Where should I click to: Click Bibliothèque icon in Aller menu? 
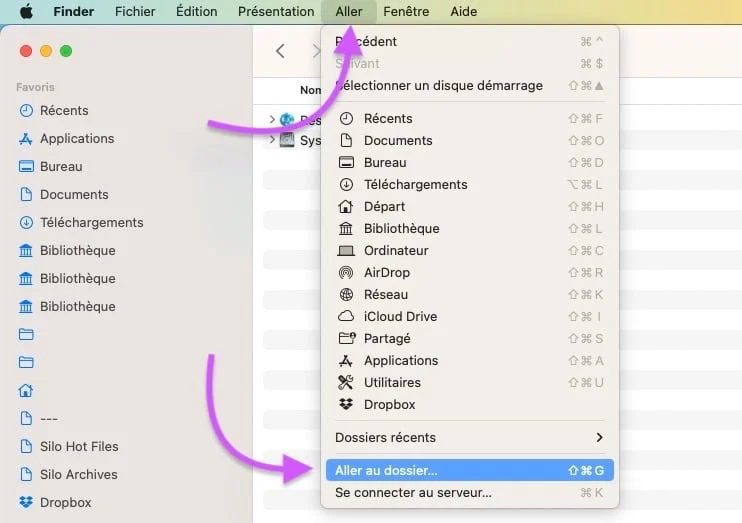(x=346, y=229)
